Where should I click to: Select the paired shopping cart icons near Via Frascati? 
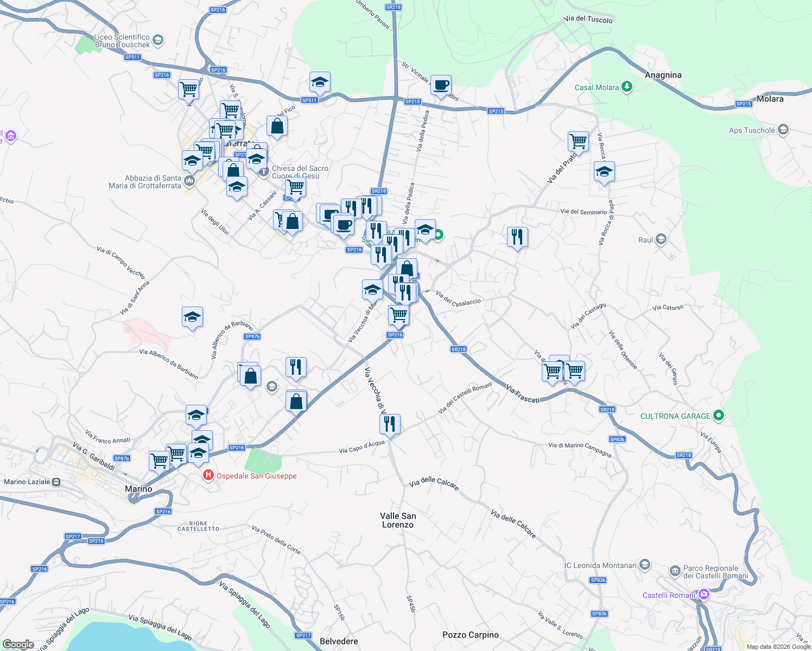pos(564,371)
